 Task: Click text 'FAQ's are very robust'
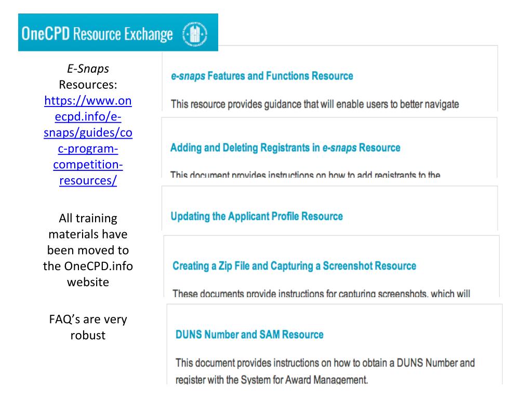tap(88, 327)
